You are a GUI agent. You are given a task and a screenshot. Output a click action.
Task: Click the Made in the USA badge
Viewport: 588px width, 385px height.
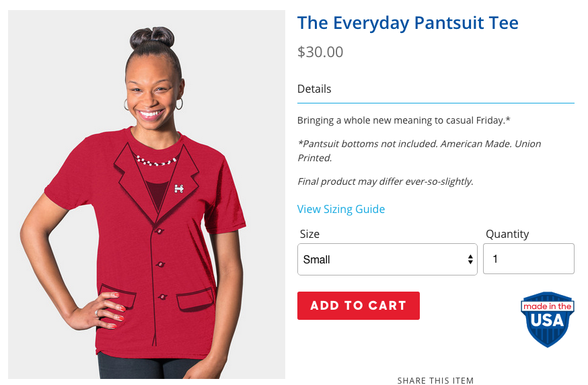pyautogui.click(x=548, y=319)
